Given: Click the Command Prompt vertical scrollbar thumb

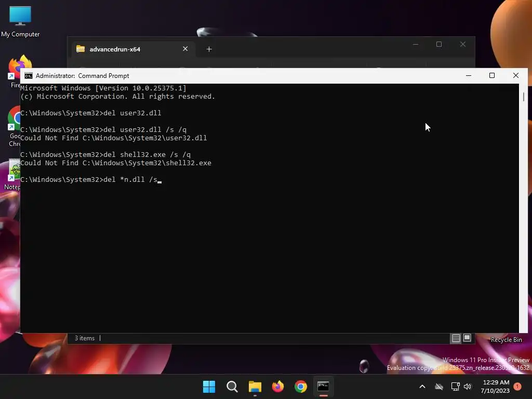Looking at the screenshot, I should (524, 97).
